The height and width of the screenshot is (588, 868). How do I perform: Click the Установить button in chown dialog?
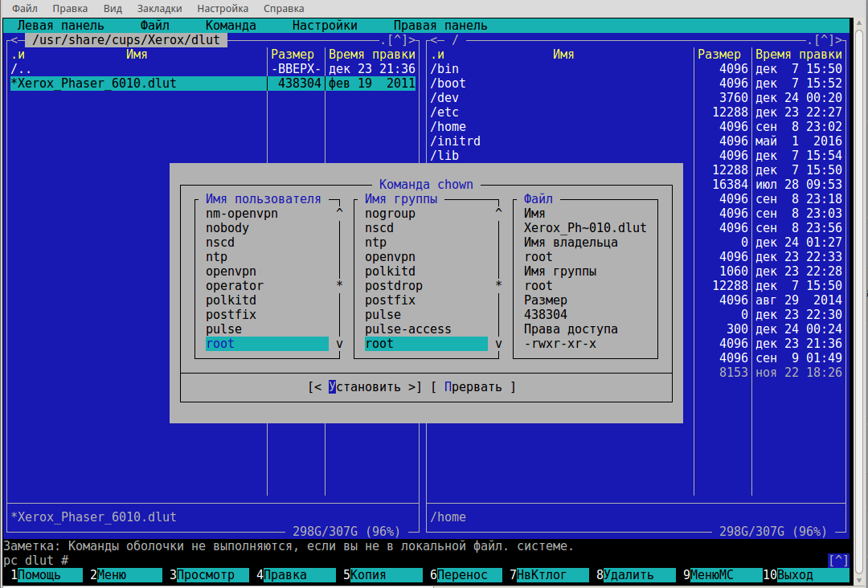point(365,387)
